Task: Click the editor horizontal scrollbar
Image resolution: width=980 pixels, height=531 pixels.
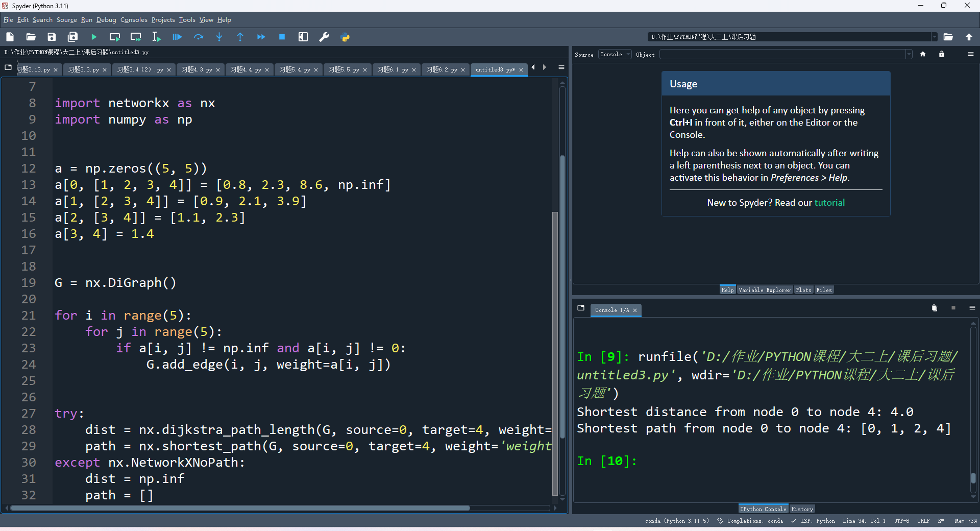Action: coord(240,508)
